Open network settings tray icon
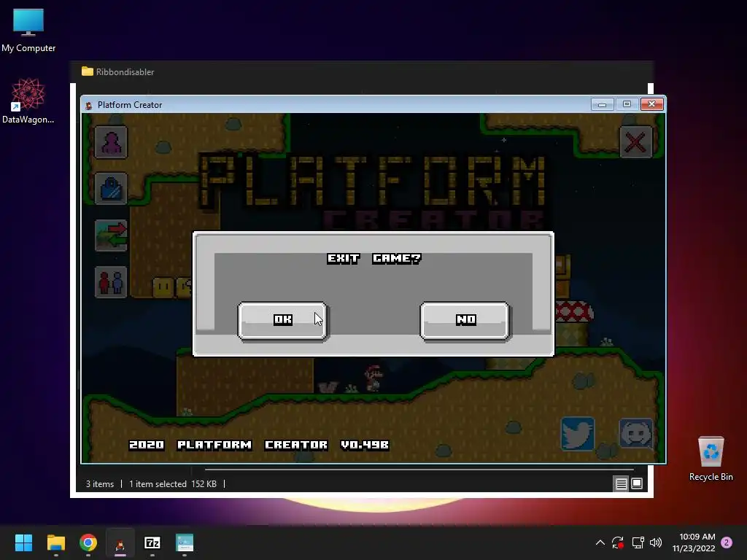 638,542
